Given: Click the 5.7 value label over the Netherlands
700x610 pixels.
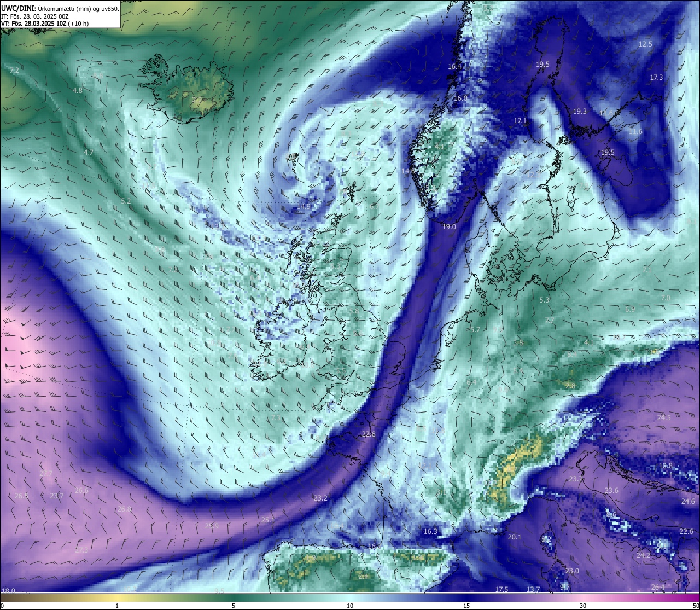Looking at the screenshot, I should coord(475,330).
